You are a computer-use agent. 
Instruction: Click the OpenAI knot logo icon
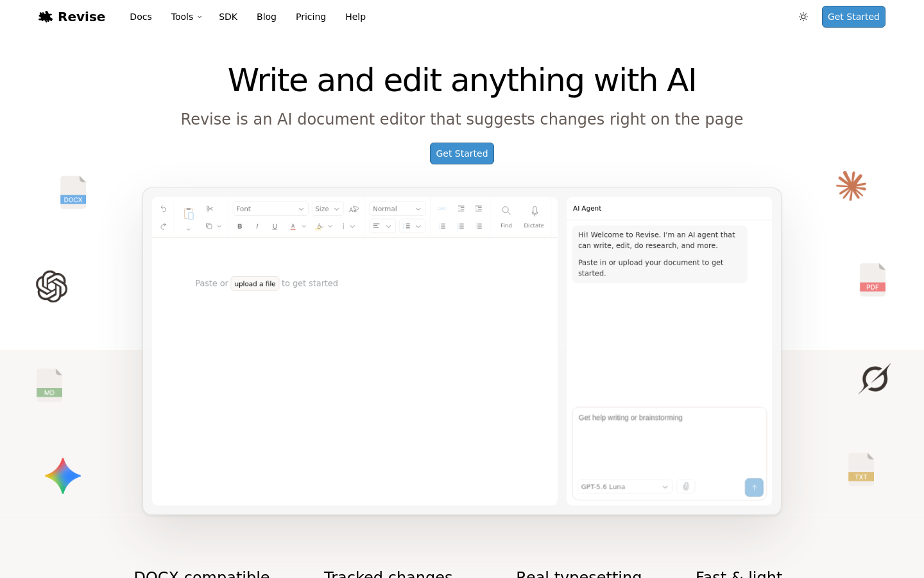(51, 286)
